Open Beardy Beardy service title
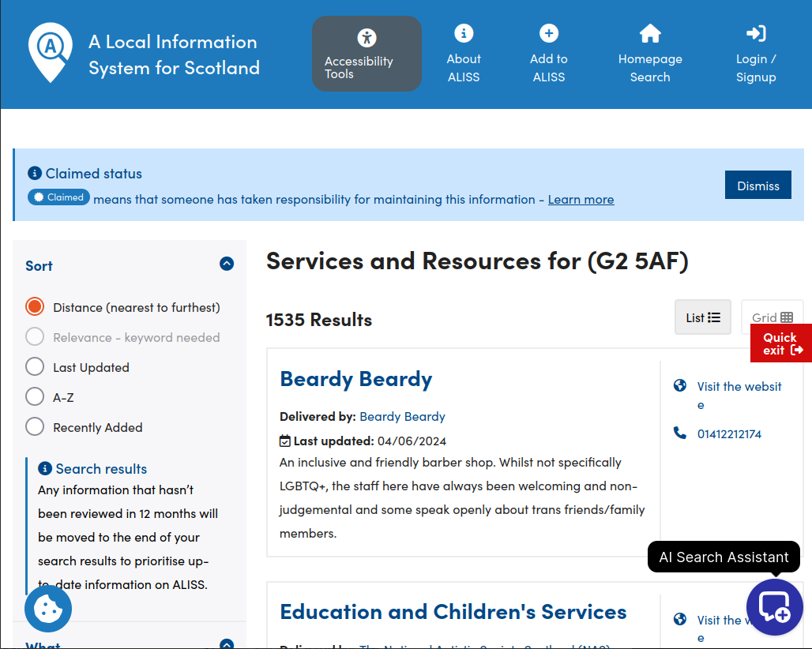The width and height of the screenshot is (812, 649). click(355, 379)
